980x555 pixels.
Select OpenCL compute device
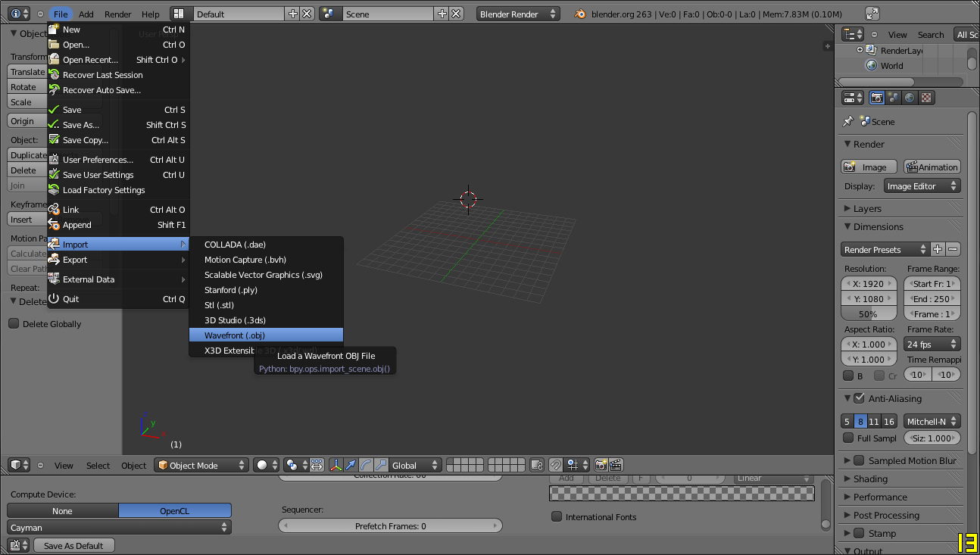(x=175, y=511)
